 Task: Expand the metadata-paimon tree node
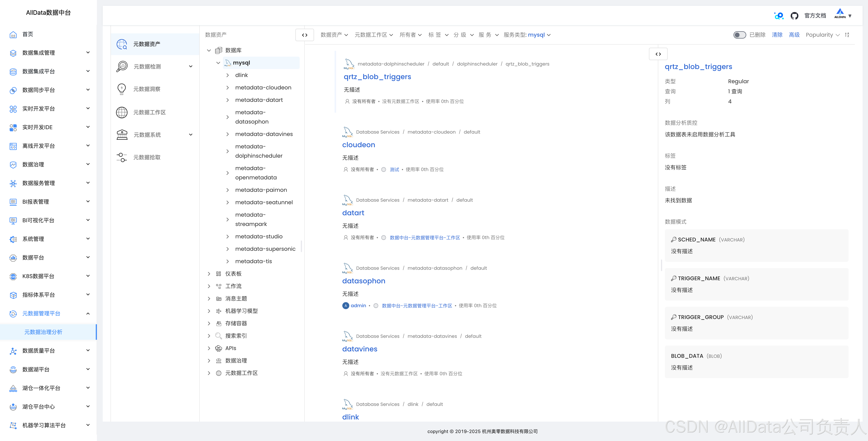[x=227, y=190]
